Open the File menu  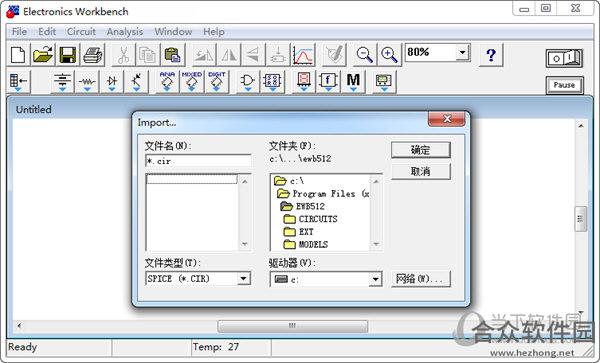[x=19, y=32]
